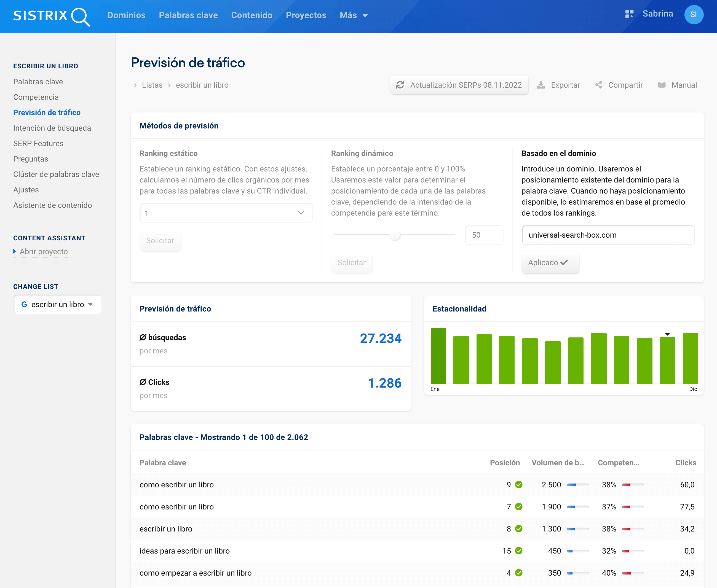This screenshot has width=717, height=588.
Task: Click green check for 'escribir un libro' row
Action: click(x=518, y=529)
